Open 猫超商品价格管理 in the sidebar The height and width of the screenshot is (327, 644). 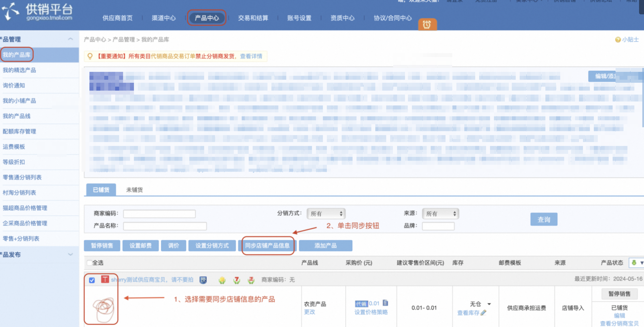click(x=25, y=208)
